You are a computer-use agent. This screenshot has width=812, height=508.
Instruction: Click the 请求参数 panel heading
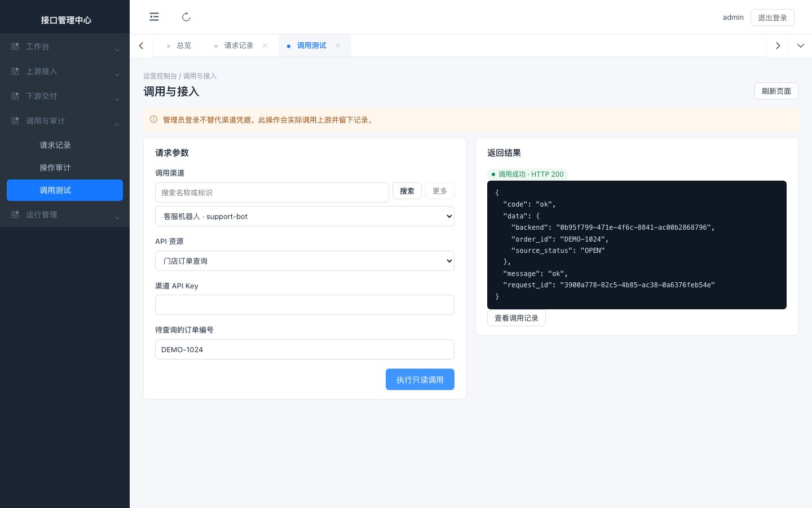pyautogui.click(x=172, y=153)
